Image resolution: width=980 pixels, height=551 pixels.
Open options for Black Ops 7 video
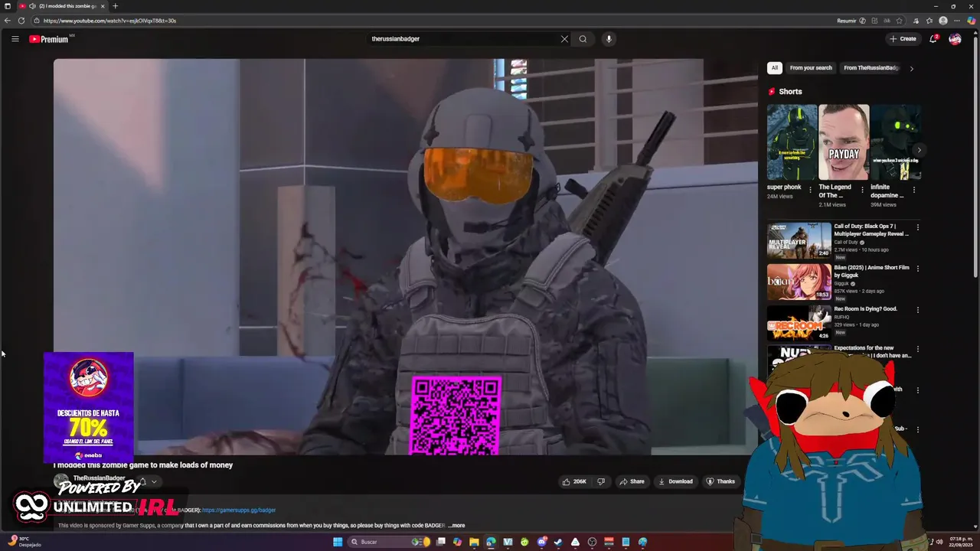click(x=918, y=227)
